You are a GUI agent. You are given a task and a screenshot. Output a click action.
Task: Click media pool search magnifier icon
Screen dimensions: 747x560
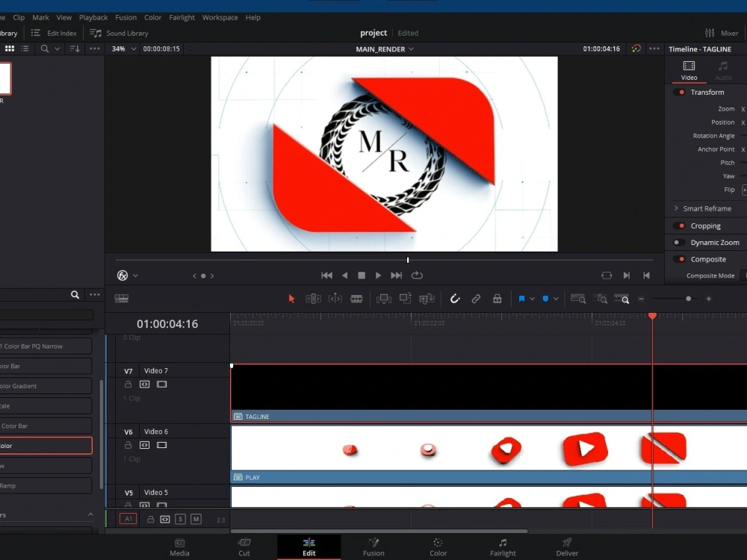click(44, 49)
